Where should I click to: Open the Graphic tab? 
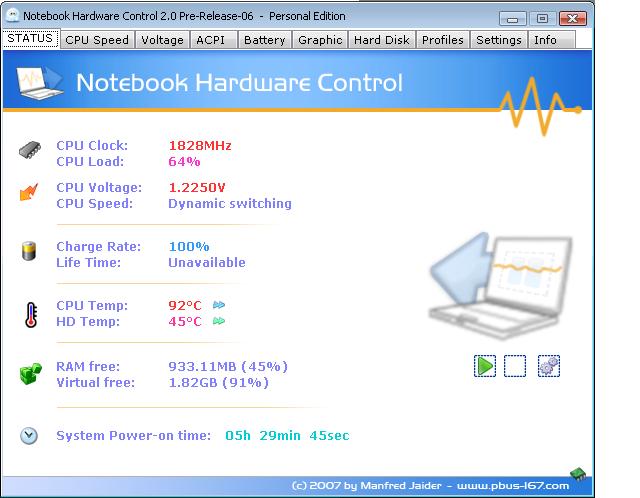point(320,40)
